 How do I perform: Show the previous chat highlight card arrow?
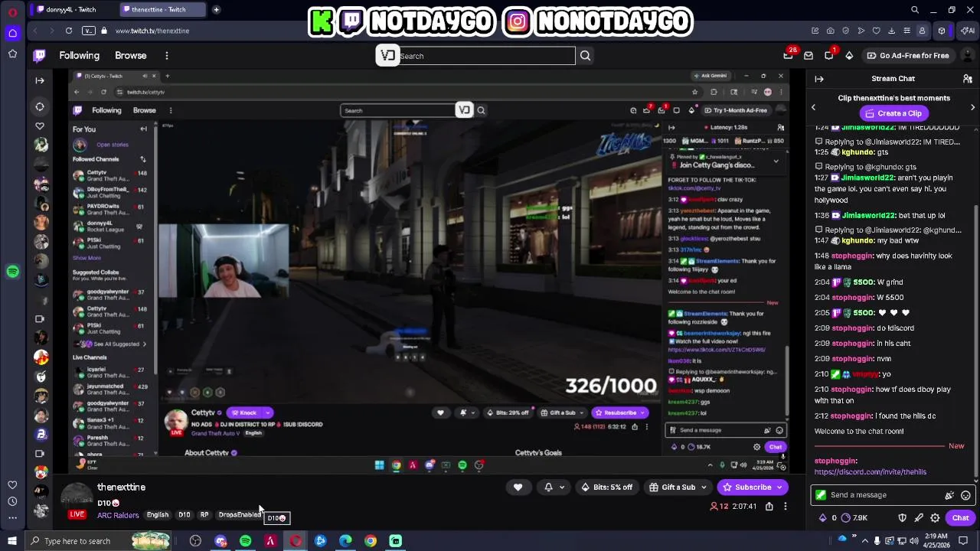813,107
